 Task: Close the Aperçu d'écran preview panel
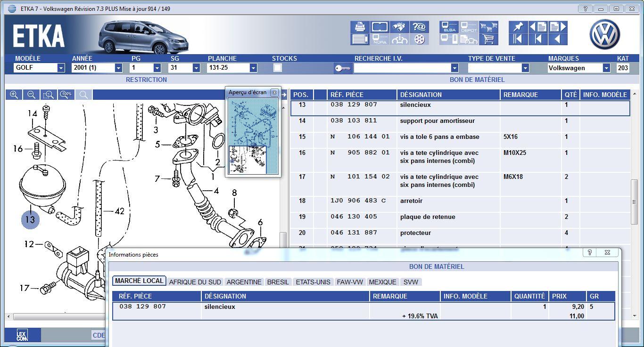tap(274, 92)
